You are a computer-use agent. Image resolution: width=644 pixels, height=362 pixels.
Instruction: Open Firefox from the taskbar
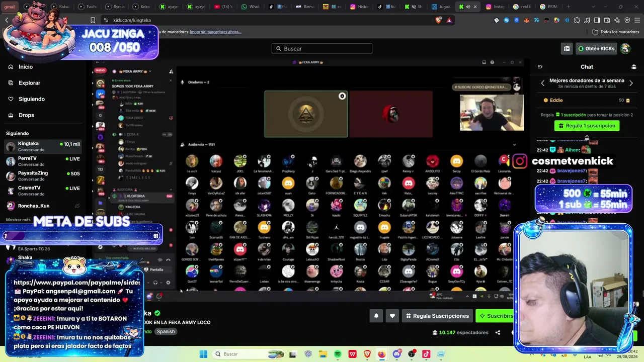tap(382, 354)
